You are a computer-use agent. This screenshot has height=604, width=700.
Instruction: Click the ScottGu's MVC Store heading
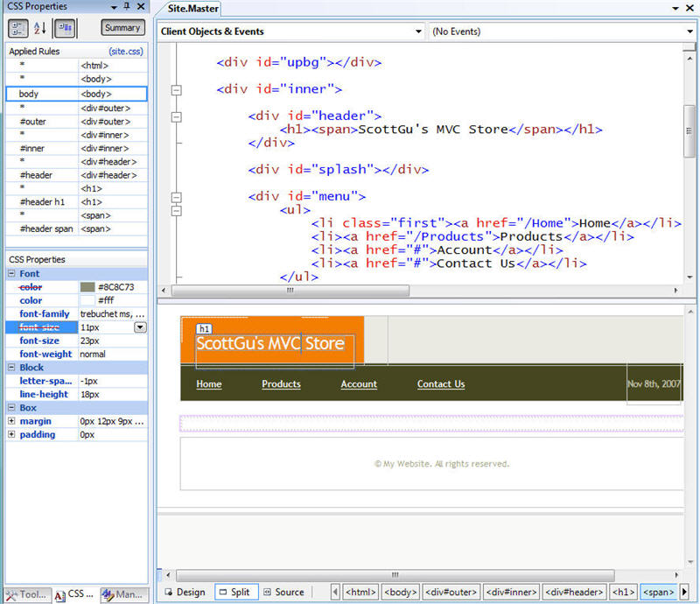pos(270,343)
